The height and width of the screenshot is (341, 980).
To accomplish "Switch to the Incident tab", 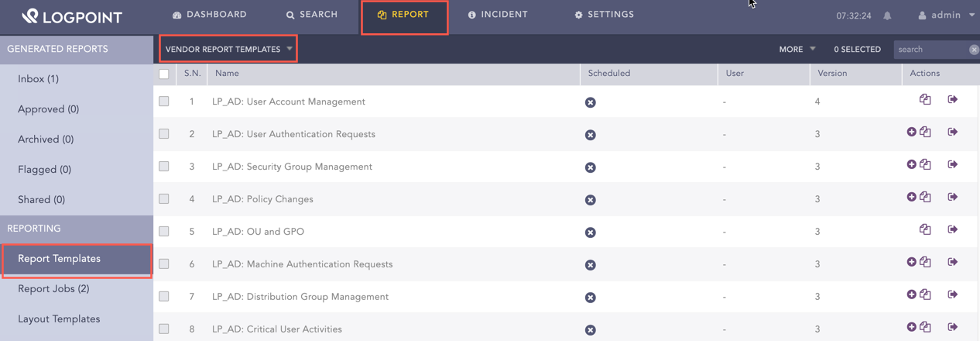I will (x=498, y=15).
